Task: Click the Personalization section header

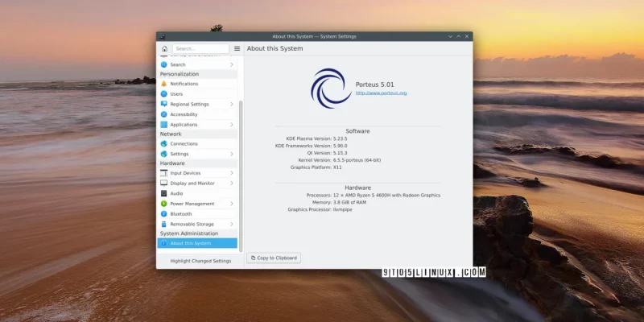Action: pos(180,74)
